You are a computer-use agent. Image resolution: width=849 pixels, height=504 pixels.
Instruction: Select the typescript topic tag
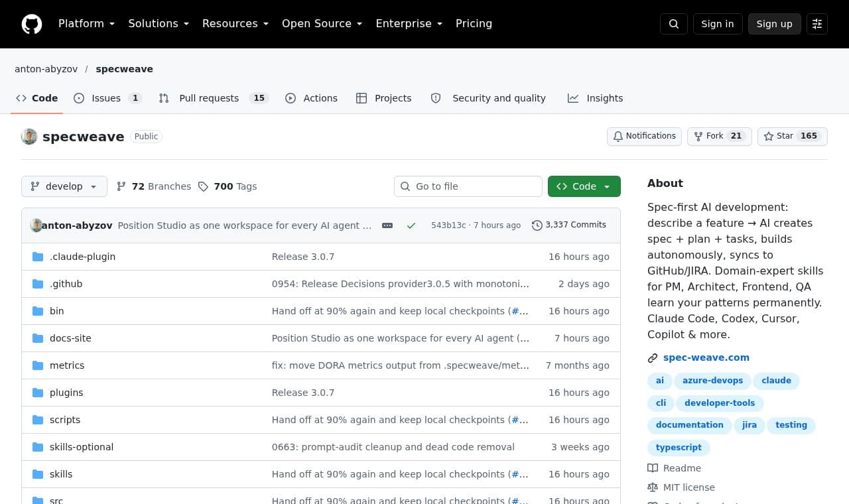pyautogui.click(x=679, y=448)
